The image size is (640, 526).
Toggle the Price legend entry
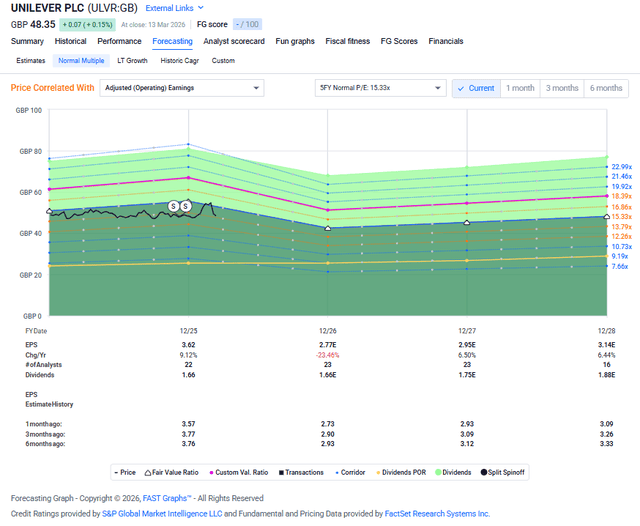tap(125, 473)
